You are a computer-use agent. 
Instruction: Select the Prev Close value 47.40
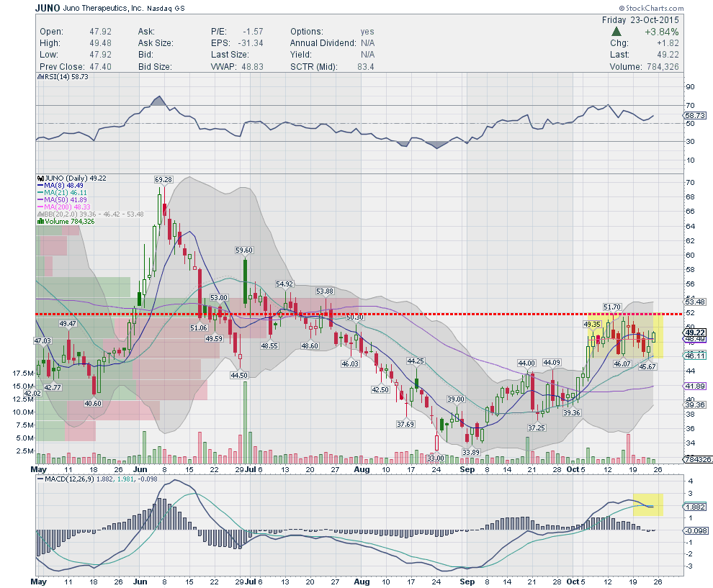click(101, 66)
